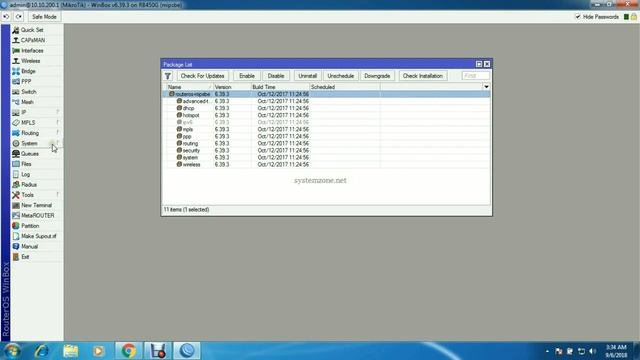The image size is (640, 360).
Task: Click the Redo arrow in toolbar
Action: 19,17
